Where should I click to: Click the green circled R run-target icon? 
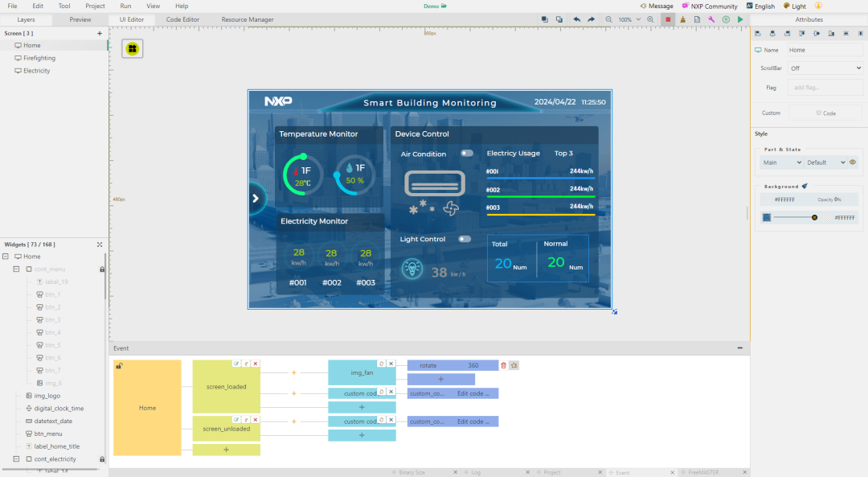coord(726,19)
